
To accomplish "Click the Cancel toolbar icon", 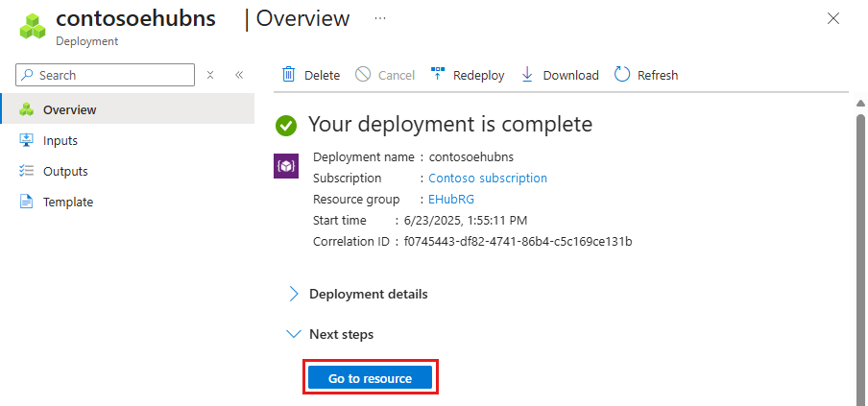I will [363, 75].
